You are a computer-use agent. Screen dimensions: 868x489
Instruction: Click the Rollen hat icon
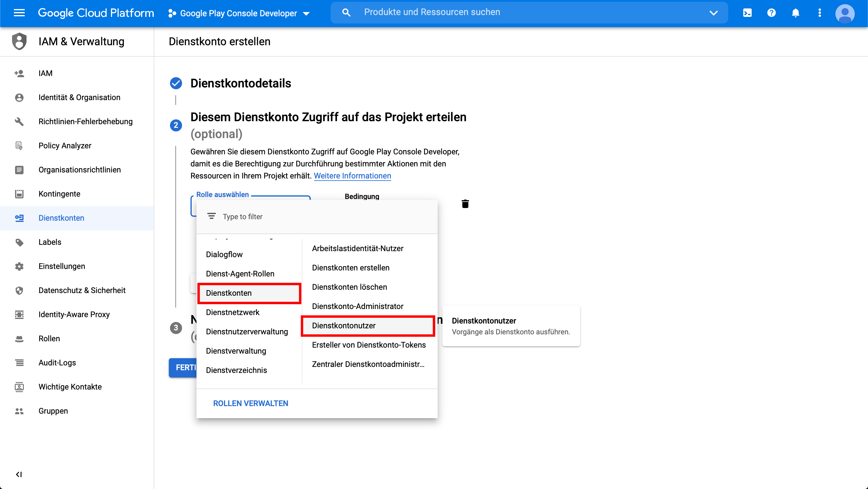pyautogui.click(x=19, y=339)
